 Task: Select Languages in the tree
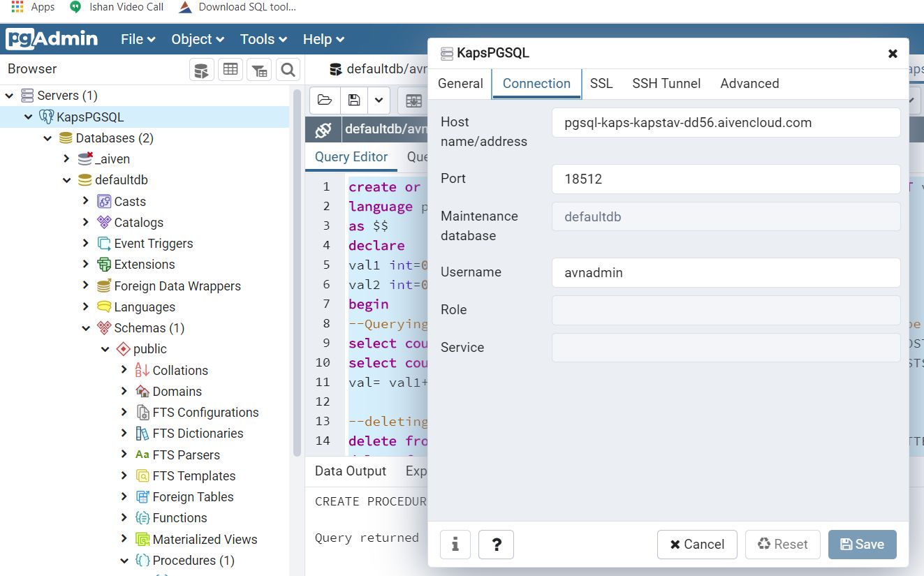pos(145,307)
